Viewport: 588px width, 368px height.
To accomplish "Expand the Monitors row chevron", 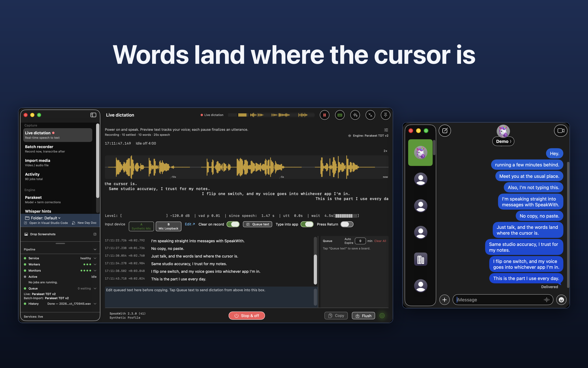I will 95,270.
